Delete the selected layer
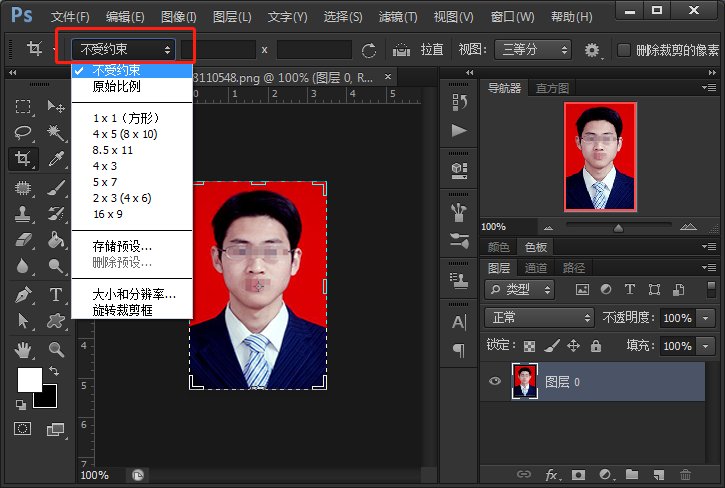The width and height of the screenshot is (725, 488). (685, 475)
